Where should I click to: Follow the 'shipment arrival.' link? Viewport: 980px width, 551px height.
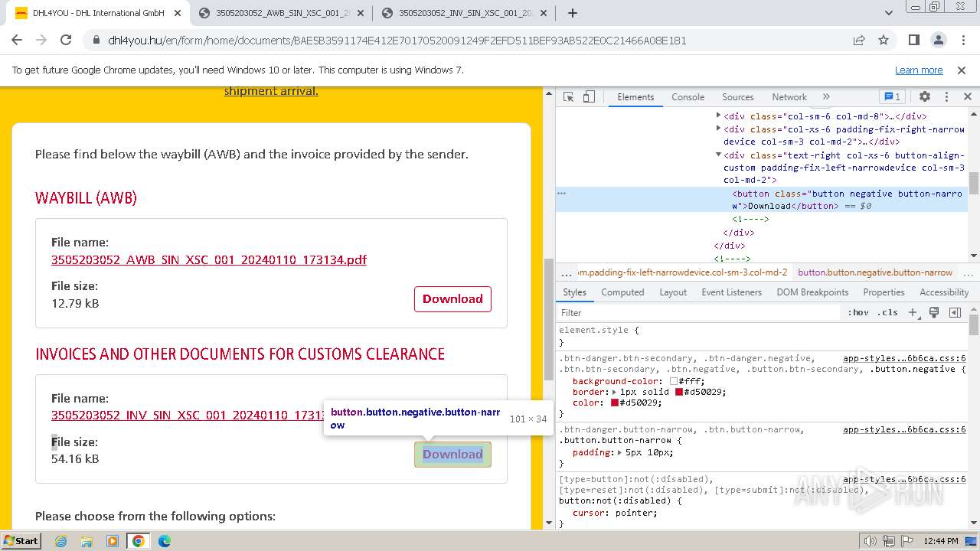[x=271, y=91]
